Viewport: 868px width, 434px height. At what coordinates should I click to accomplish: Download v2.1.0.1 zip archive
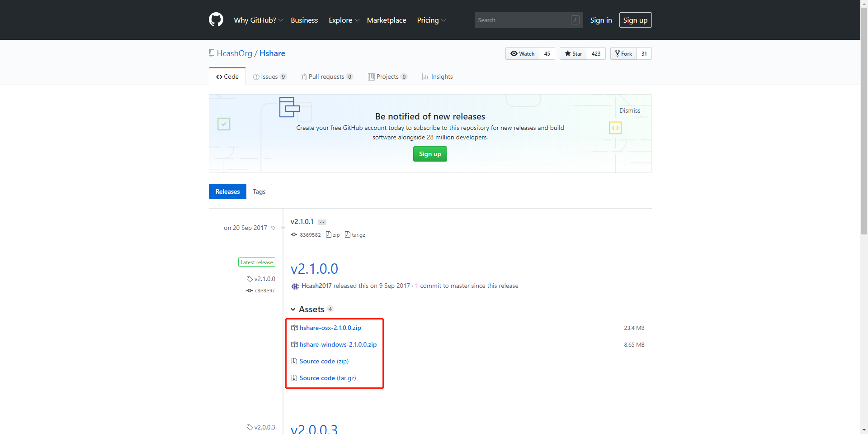pos(333,235)
